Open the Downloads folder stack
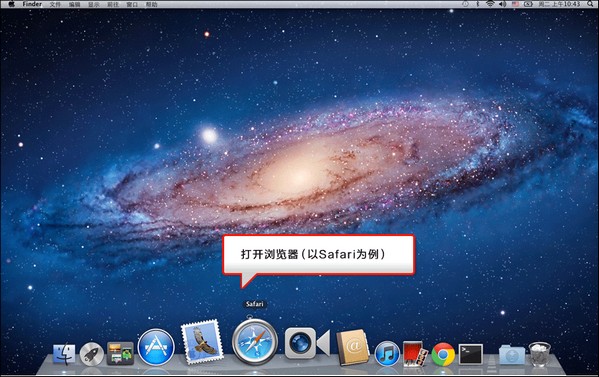 point(512,354)
